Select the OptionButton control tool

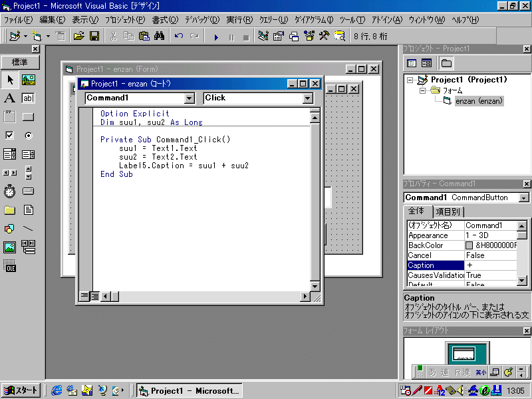pyautogui.click(x=29, y=136)
